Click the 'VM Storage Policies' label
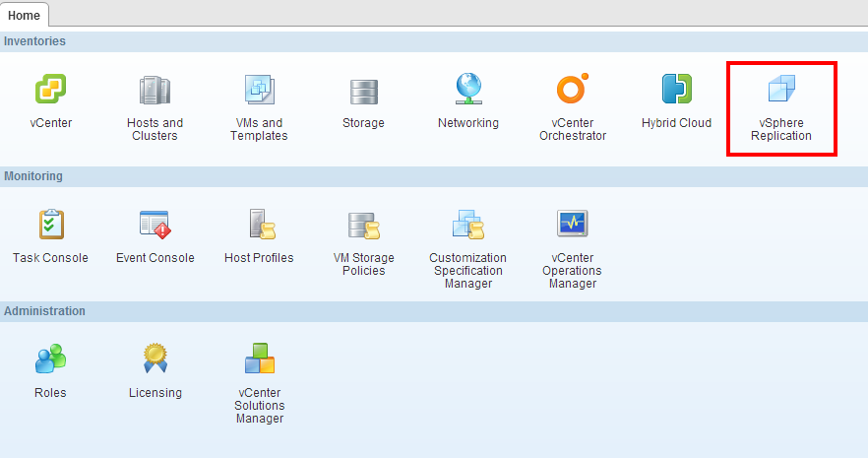This screenshot has height=458, width=868. (364, 264)
